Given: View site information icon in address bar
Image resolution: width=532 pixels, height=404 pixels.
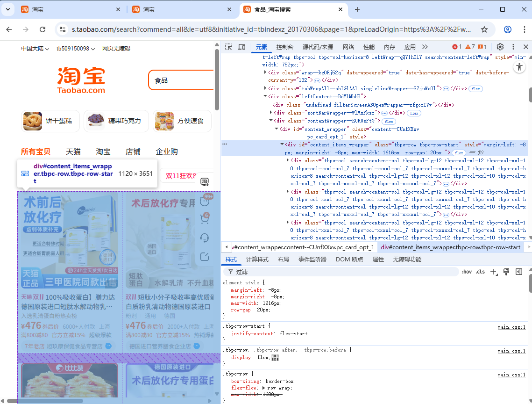Looking at the screenshot, I should pos(63,29).
